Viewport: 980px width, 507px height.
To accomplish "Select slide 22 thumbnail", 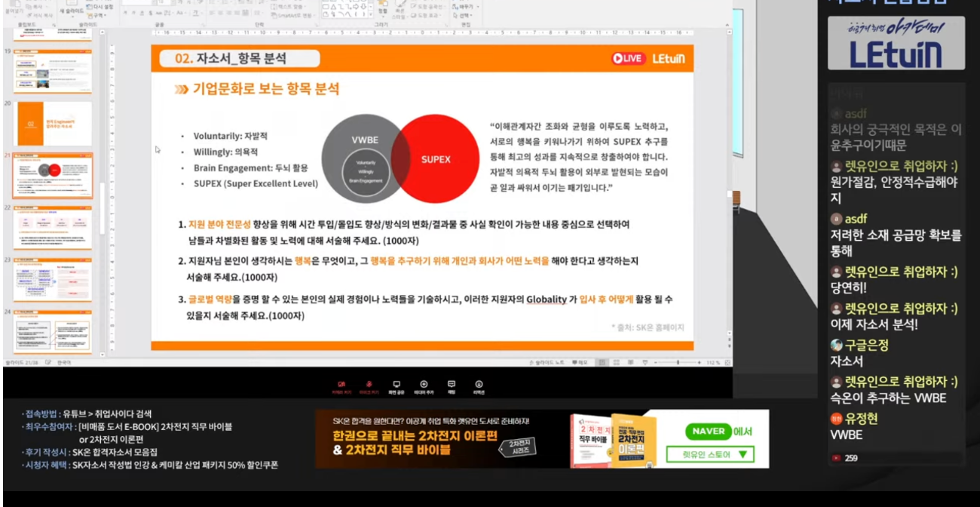I will pyautogui.click(x=54, y=228).
